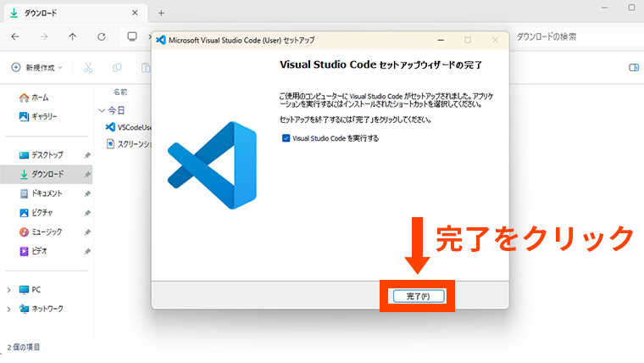The image size is (644, 363).
Task: Click the up-directory arrow icon
Action: [72, 37]
